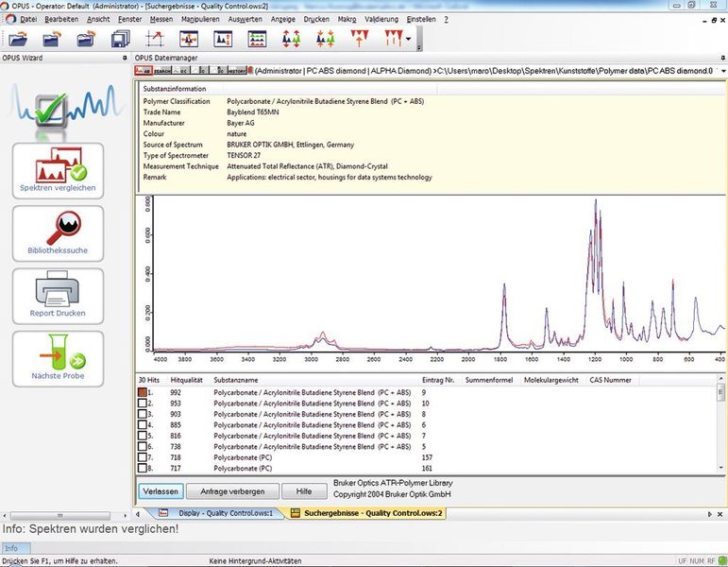
Task: Check the box for hit 5 (816)
Action: pos(143,436)
